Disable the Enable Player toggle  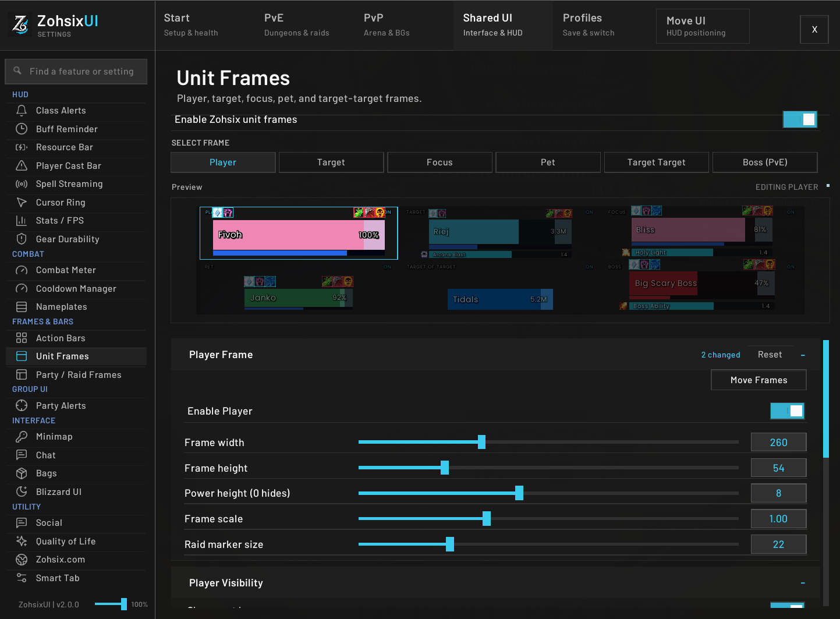click(x=787, y=411)
